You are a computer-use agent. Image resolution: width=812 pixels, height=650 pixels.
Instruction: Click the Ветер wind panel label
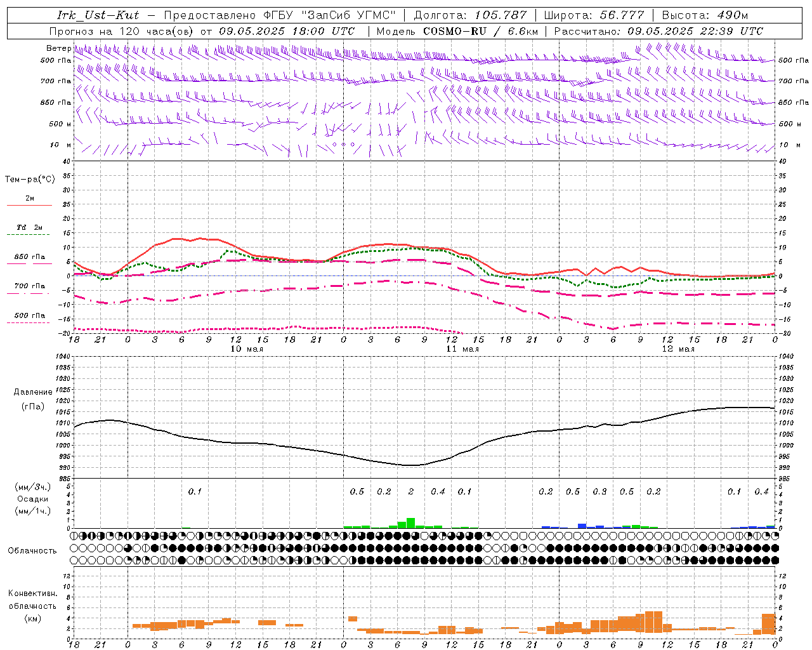click(58, 48)
